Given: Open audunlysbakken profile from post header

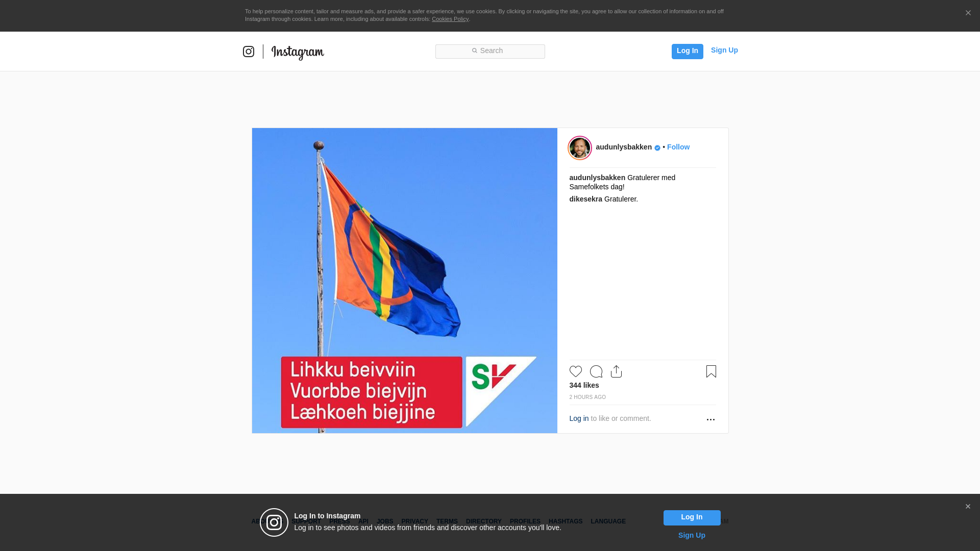Looking at the screenshot, I should (624, 147).
